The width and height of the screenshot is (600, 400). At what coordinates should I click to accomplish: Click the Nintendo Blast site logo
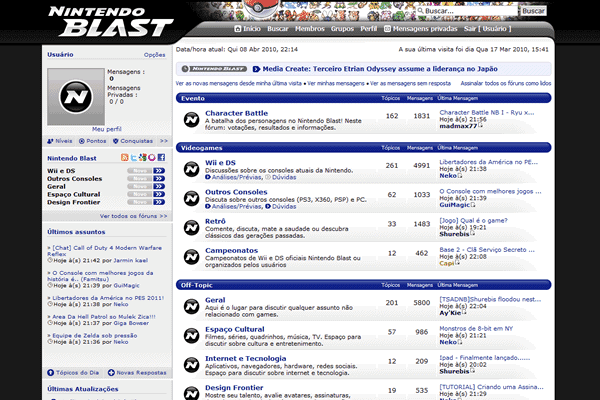[111, 21]
